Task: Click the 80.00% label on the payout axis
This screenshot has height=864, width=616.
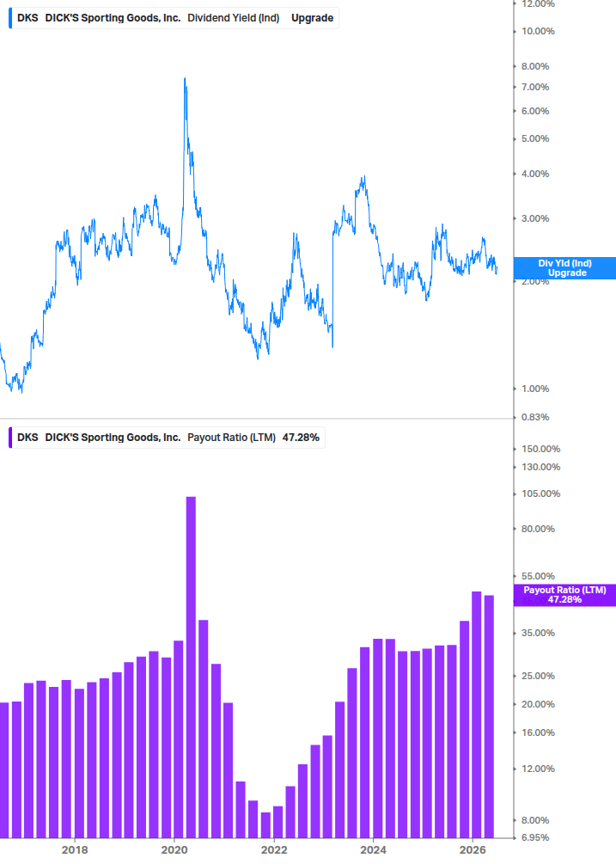Action: pos(538,529)
